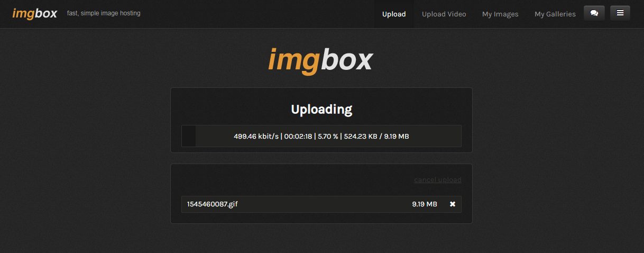Click the large centered imgbox logo

click(x=320, y=60)
